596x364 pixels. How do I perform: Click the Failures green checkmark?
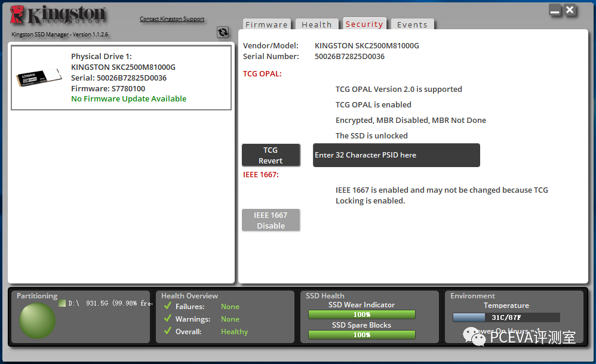[x=168, y=306]
